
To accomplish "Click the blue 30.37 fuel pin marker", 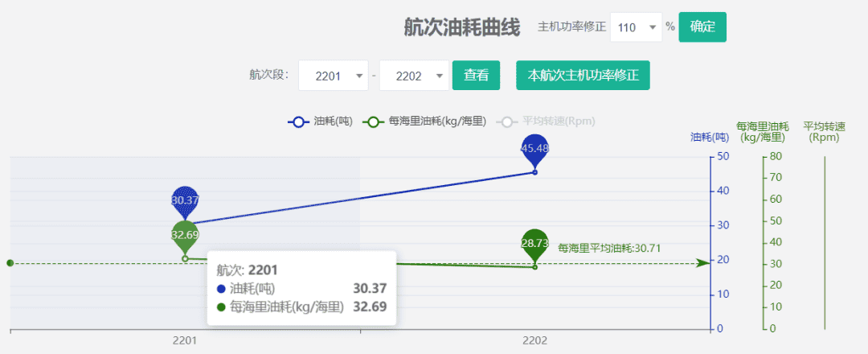I will [185, 201].
